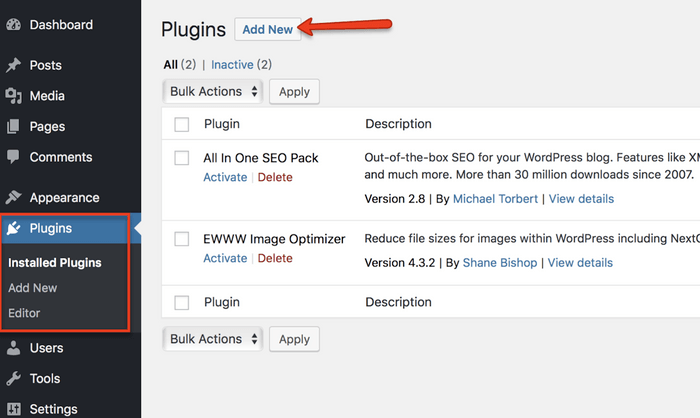Screen dimensions: 700x418
Task: Click the Description column header at top
Action: coord(399,124)
